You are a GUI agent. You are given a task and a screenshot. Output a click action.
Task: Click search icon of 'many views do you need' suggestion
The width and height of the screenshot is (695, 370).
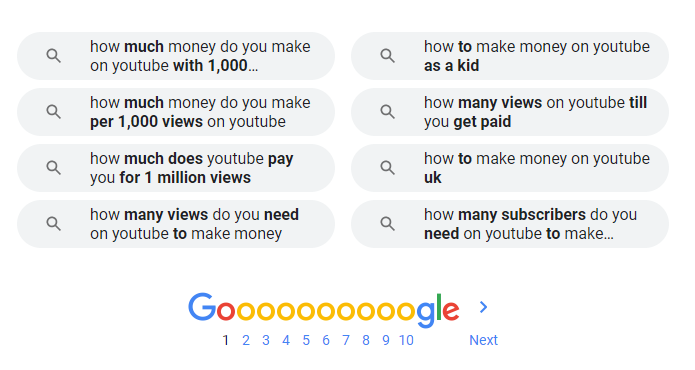54,224
